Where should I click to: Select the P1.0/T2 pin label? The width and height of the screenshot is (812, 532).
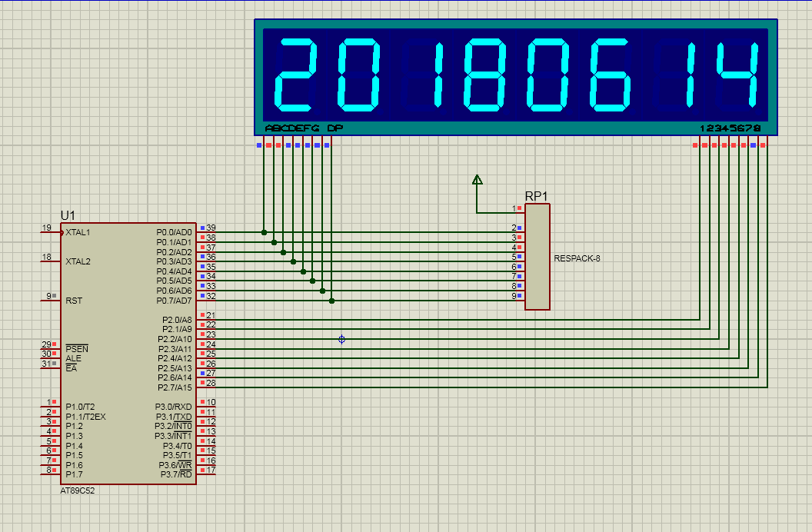80,407
